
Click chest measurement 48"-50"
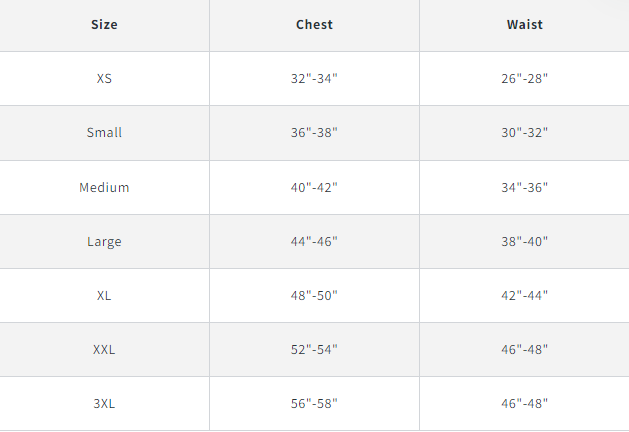click(x=314, y=295)
